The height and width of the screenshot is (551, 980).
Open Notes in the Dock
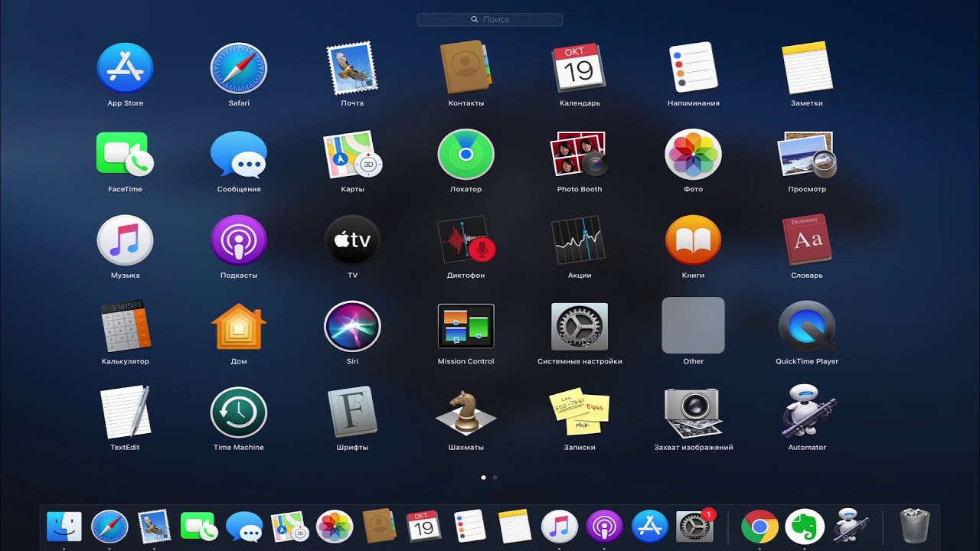tap(514, 527)
